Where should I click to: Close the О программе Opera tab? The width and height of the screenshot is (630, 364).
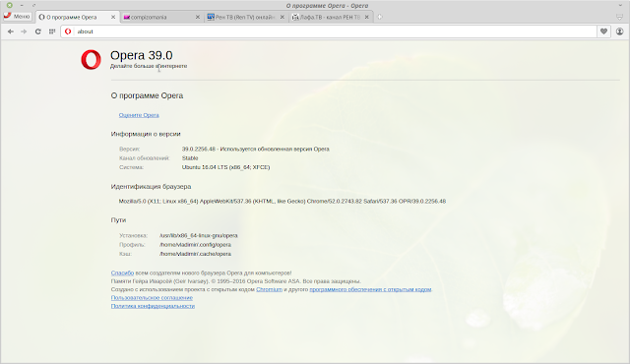[x=113, y=18]
